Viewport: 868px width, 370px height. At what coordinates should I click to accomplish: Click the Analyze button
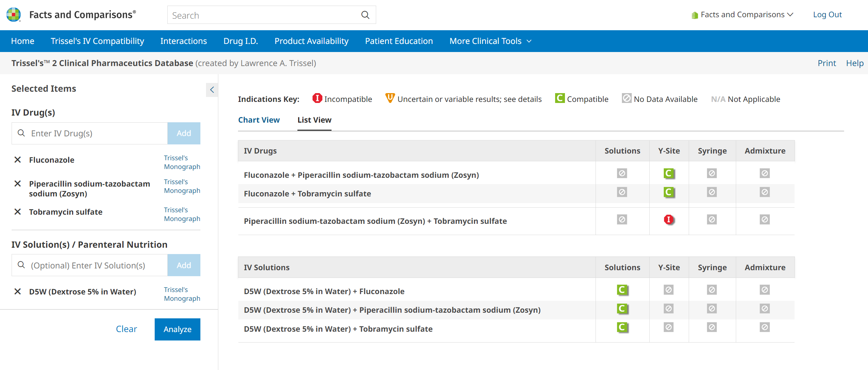click(x=177, y=329)
